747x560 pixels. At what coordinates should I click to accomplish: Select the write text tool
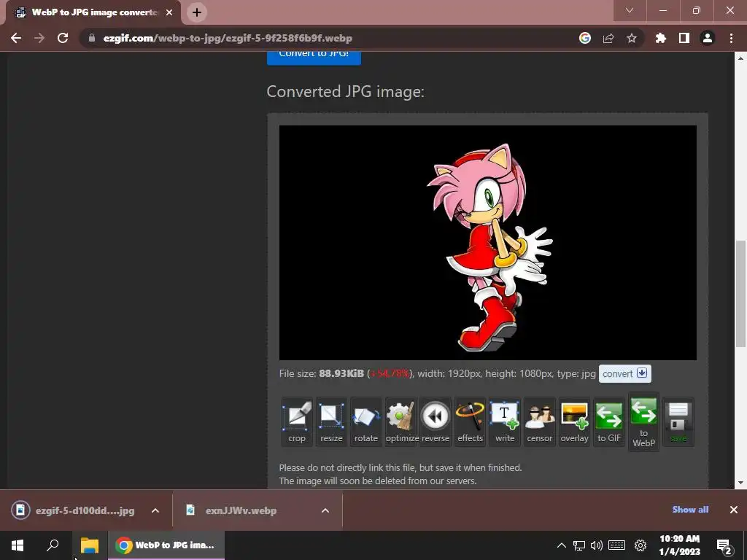click(x=505, y=421)
